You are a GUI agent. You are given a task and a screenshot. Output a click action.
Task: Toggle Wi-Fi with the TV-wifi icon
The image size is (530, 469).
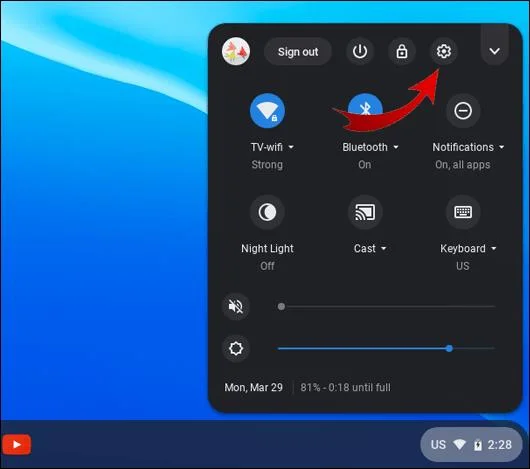[267, 110]
